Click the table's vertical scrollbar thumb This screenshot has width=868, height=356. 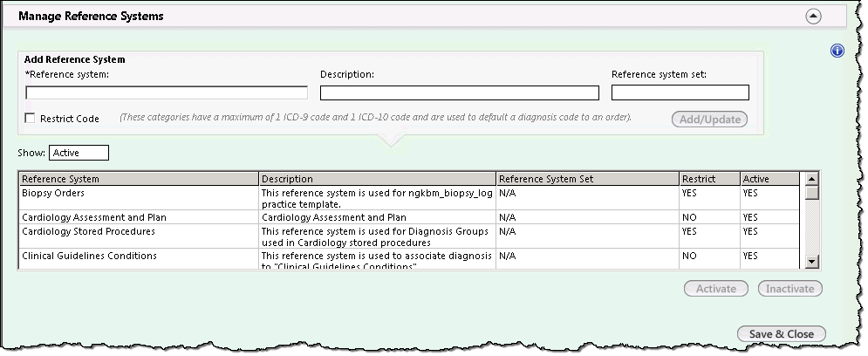point(811,192)
